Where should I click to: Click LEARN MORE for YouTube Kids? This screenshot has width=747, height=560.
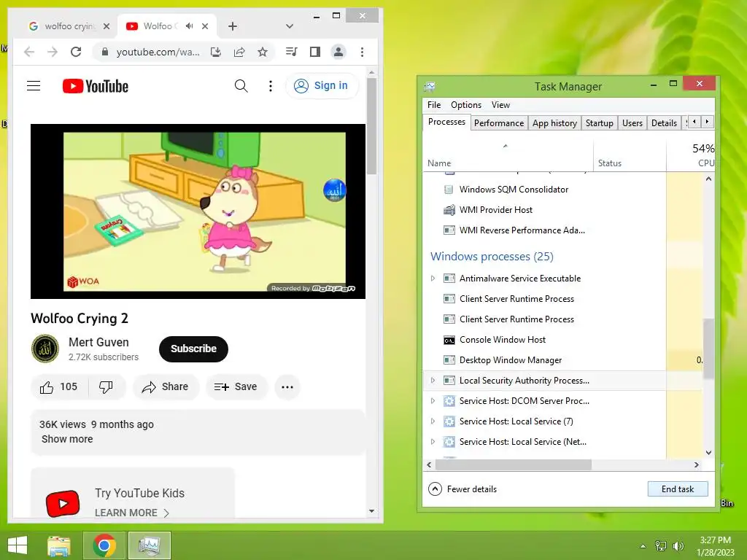coord(132,513)
